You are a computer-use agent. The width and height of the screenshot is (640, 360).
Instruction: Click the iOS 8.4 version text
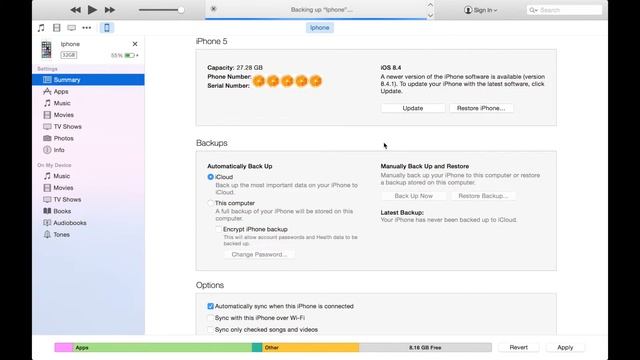pos(391,68)
